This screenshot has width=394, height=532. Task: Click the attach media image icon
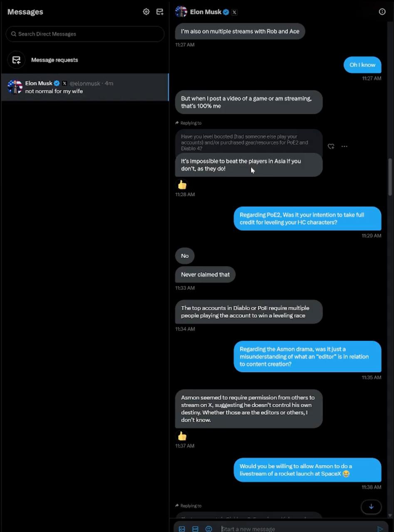tap(182, 529)
